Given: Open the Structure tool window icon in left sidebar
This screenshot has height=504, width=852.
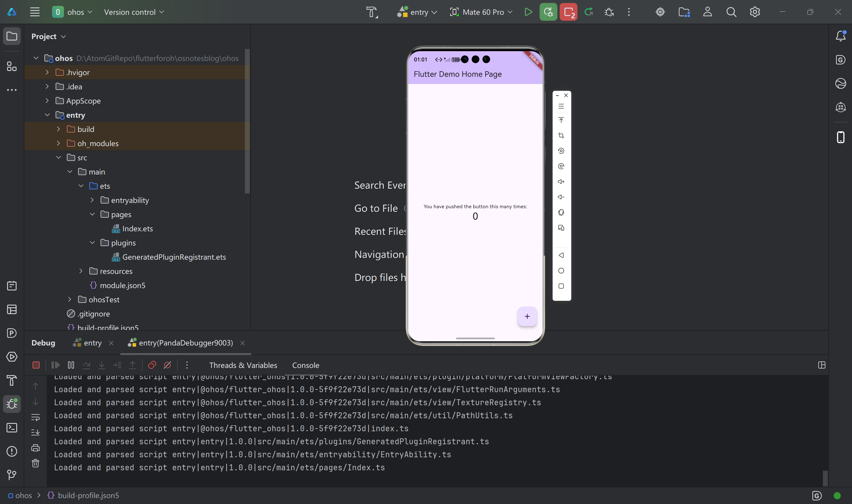Looking at the screenshot, I should 12,66.
